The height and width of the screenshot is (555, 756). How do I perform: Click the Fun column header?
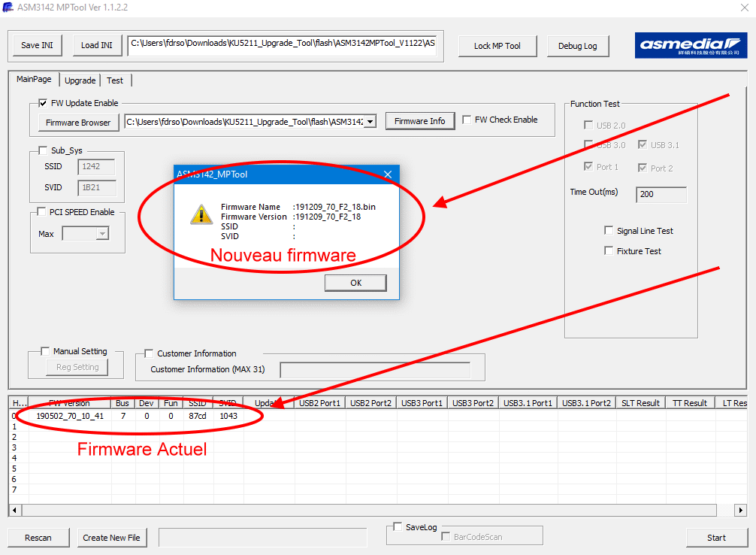pos(171,403)
